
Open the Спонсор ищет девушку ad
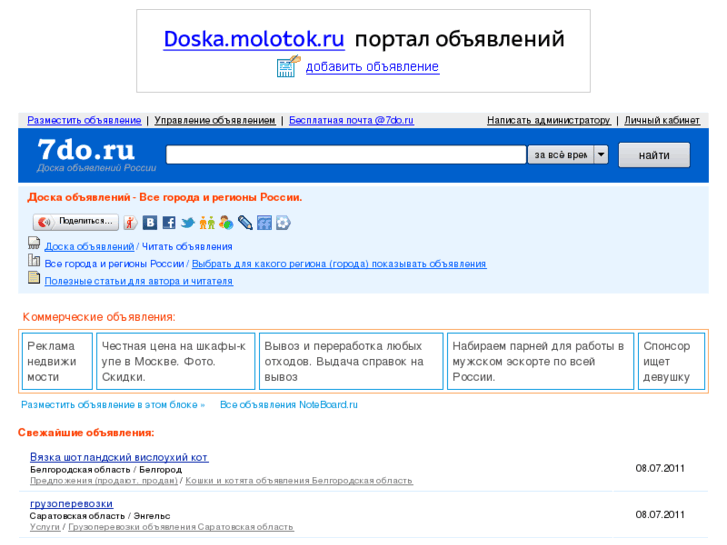coord(671,361)
